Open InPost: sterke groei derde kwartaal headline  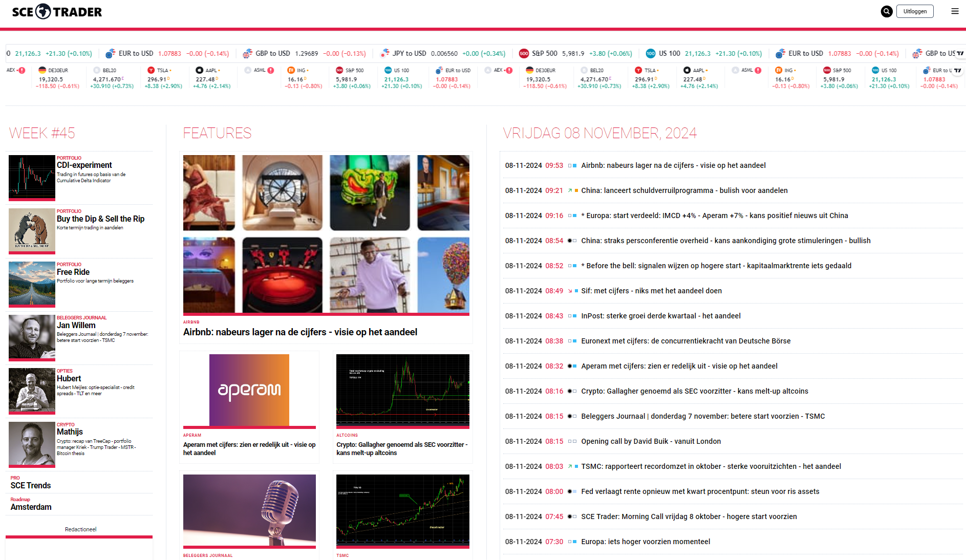(x=661, y=316)
